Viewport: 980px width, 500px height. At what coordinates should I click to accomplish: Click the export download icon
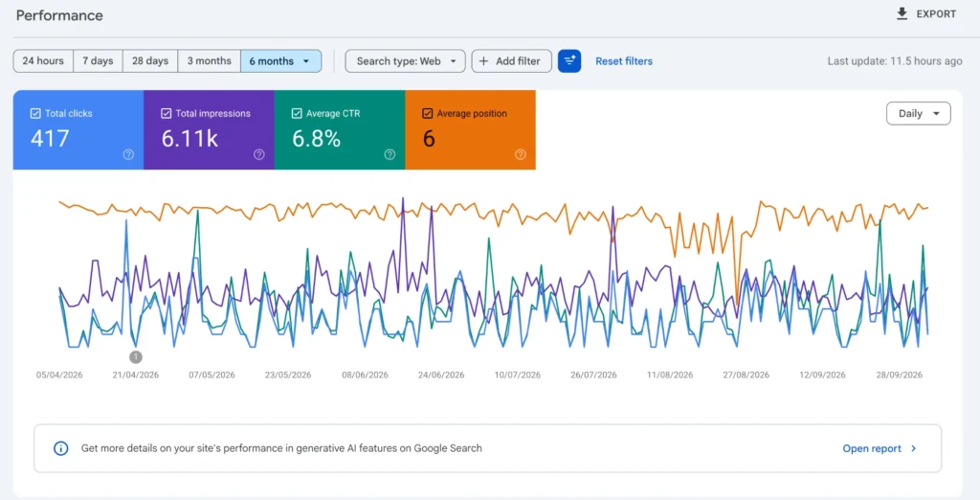click(x=902, y=13)
